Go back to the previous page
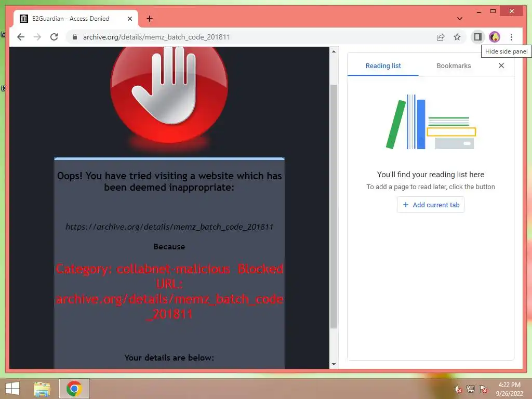The width and height of the screenshot is (532, 399). click(x=21, y=37)
